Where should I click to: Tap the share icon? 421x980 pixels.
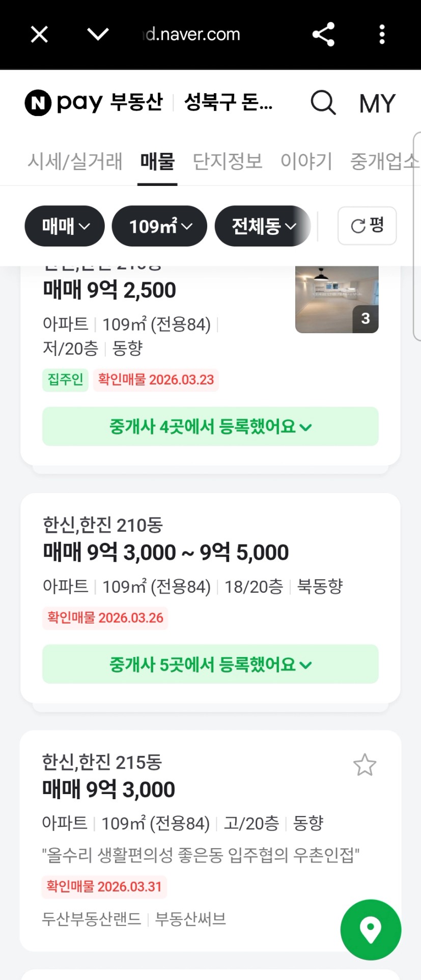(x=323, y=35)
